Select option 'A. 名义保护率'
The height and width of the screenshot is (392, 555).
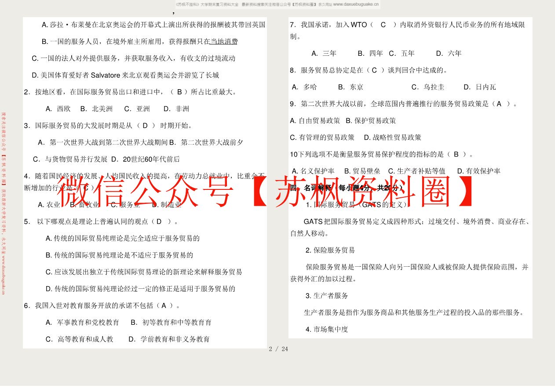[x=313, y=171]
